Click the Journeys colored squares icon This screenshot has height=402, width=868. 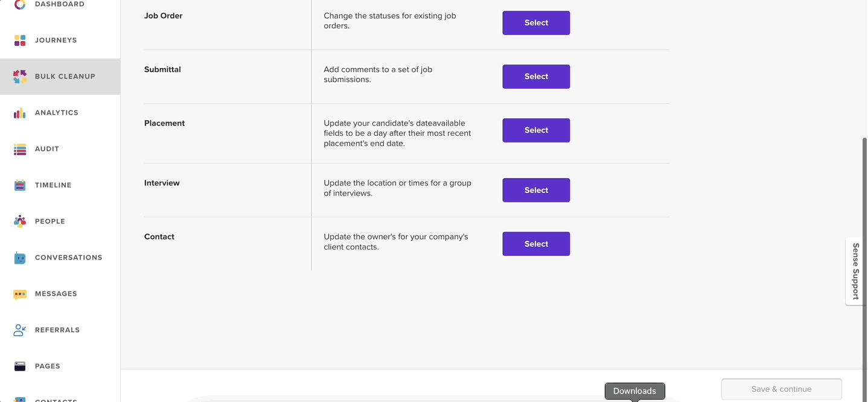pos(20,40)
